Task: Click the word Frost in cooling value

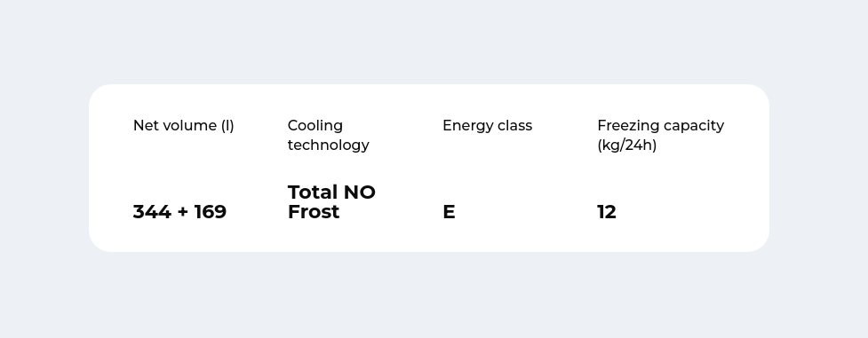Action: [x=314, y=212]
